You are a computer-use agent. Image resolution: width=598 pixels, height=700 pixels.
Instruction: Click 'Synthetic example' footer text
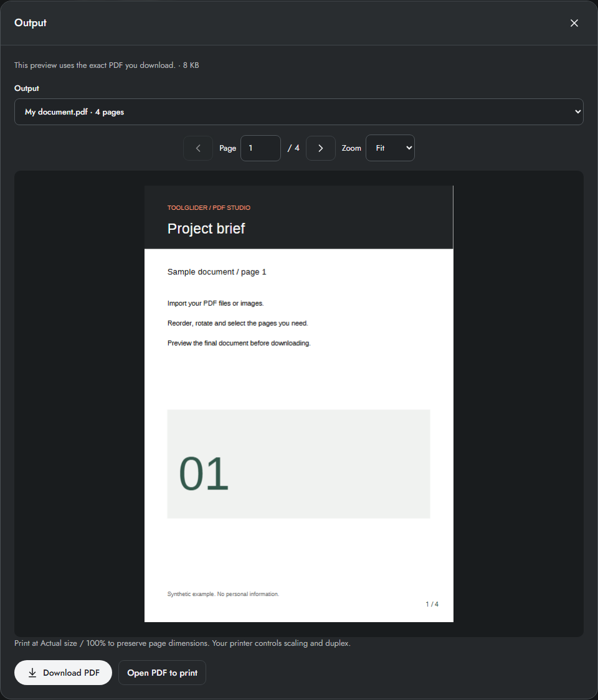[223, 594]
